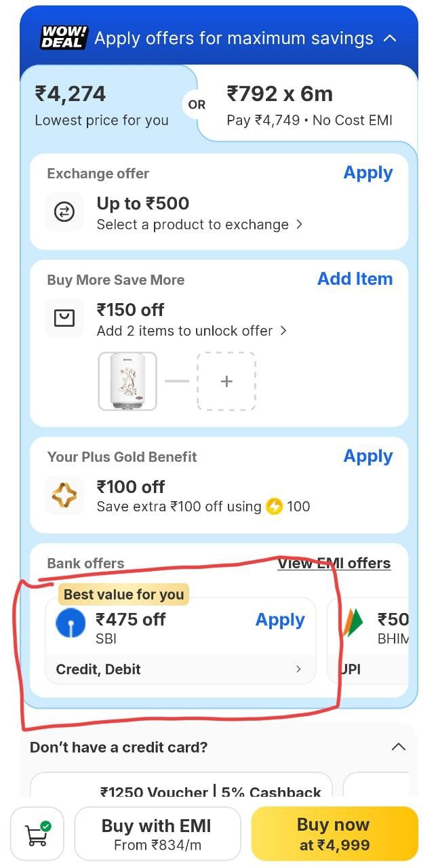
Task: Click the exchange arrows icon
Action: [64, 212]
